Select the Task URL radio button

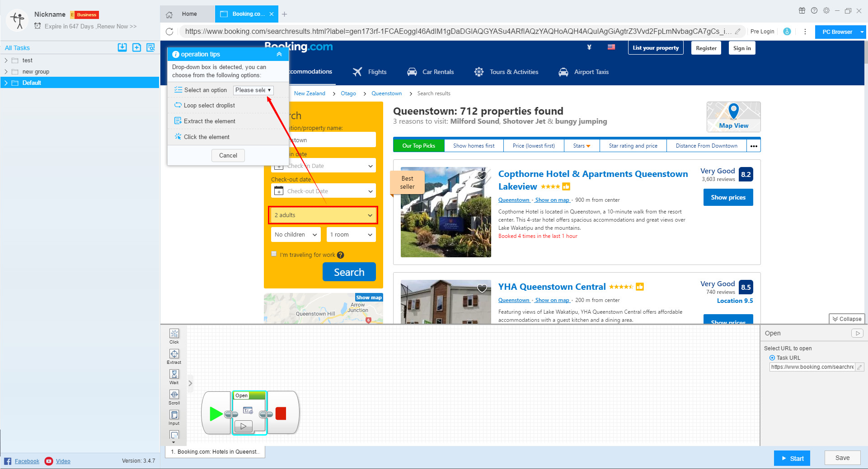(x=772, y=358)
